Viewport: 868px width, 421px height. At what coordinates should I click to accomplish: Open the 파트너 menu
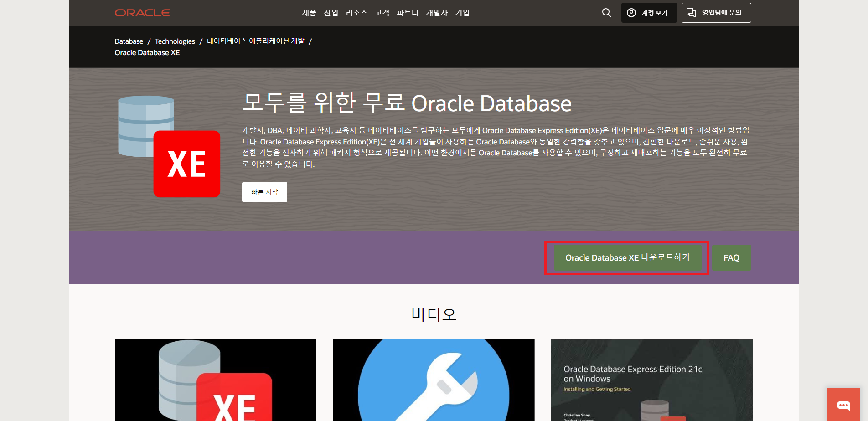point(408,13)
